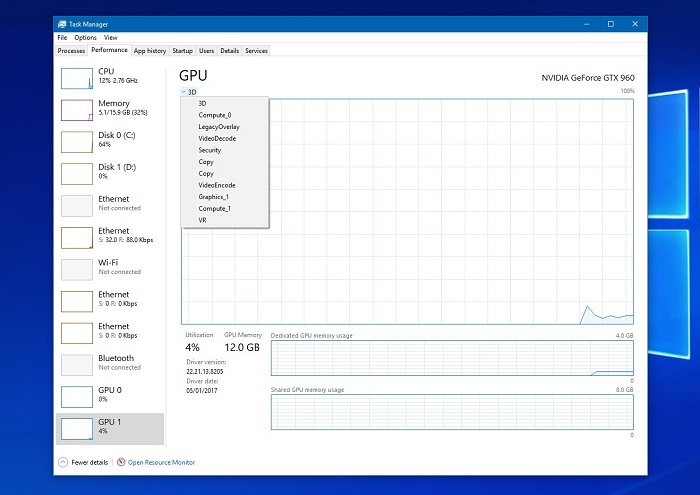700x495 pixels.
Task: Click the Fewer details chevron icon
Action: [63, 462]
